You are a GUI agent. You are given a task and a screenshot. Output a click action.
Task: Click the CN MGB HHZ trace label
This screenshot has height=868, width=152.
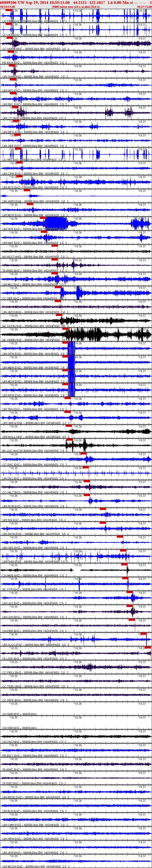point(35,576)
